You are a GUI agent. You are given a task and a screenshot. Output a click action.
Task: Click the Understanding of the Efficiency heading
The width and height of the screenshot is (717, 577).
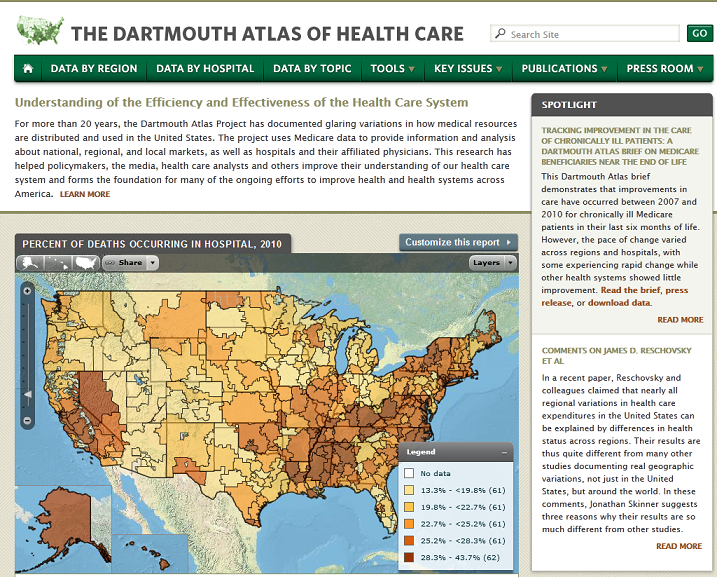point(241,102)
